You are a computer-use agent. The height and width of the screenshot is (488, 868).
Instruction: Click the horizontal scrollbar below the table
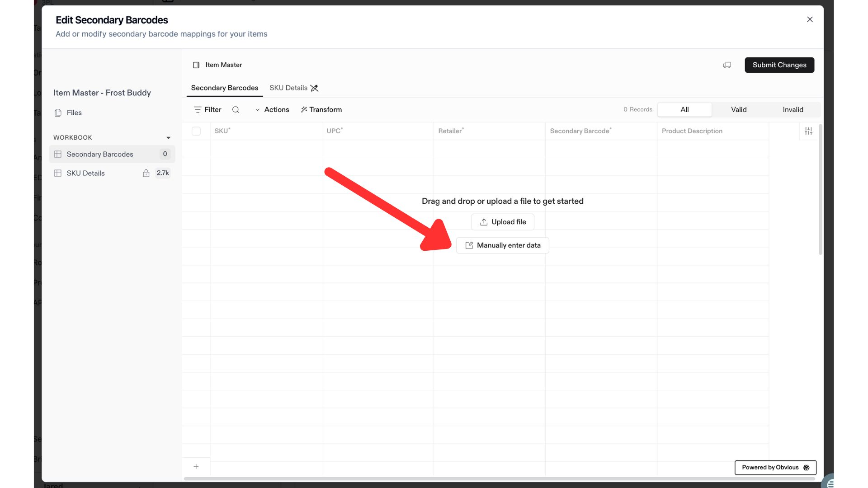tap(499, 479)
